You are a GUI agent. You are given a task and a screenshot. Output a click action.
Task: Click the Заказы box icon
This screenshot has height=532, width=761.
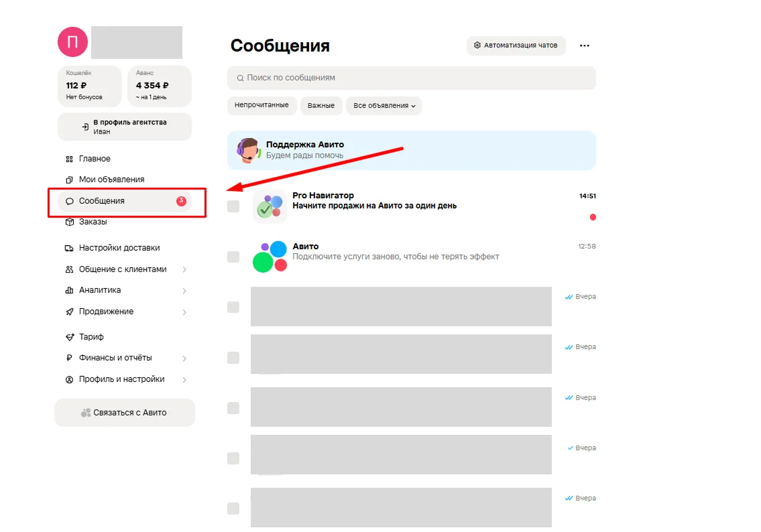point(70,222)
